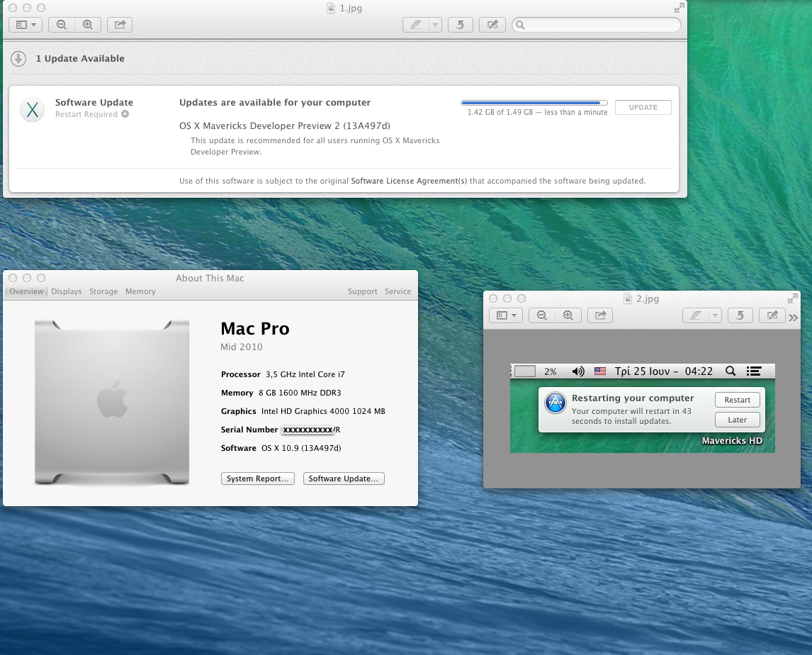Switch to the Overview tab in About This Mac
Screen dimensions: 812x655
tap(26, 291)
